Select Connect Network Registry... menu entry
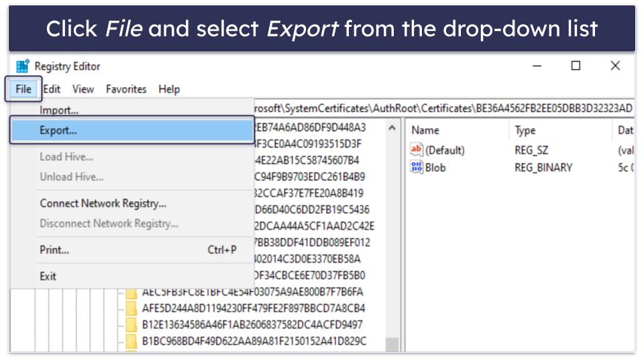Image resolution: width=644 pixels, height=362 pixels. point(103,203)
